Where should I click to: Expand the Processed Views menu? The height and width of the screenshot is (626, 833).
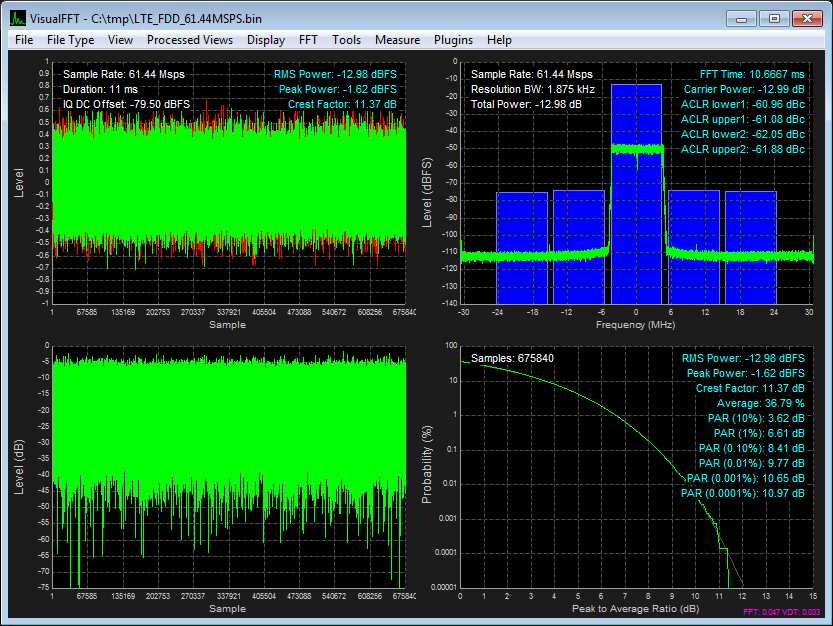[189, 40]
